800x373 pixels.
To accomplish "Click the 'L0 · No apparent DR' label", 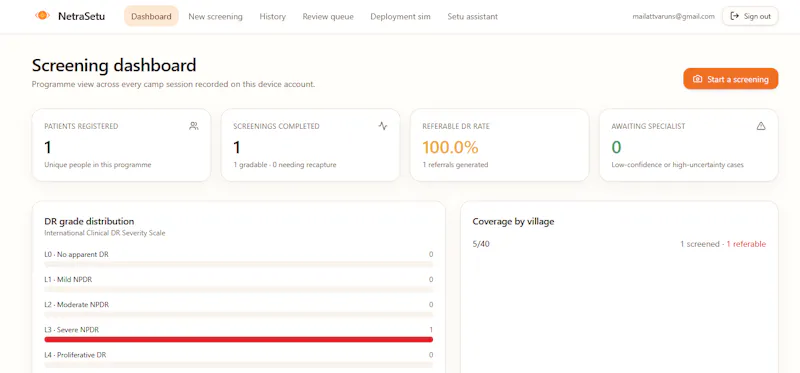I will point(77,254).
